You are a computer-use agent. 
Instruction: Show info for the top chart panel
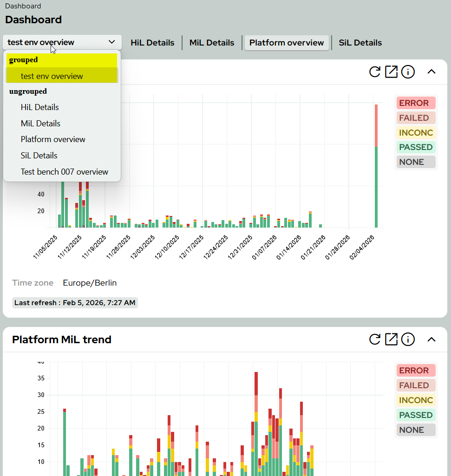[408, 72]
